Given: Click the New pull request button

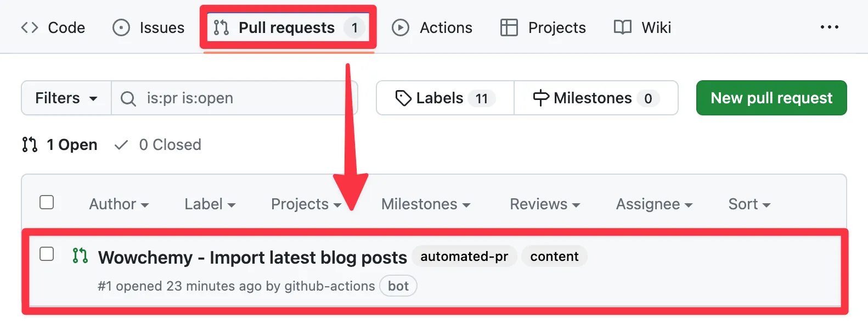Looking at the screenshot, I should coord(771,98).
